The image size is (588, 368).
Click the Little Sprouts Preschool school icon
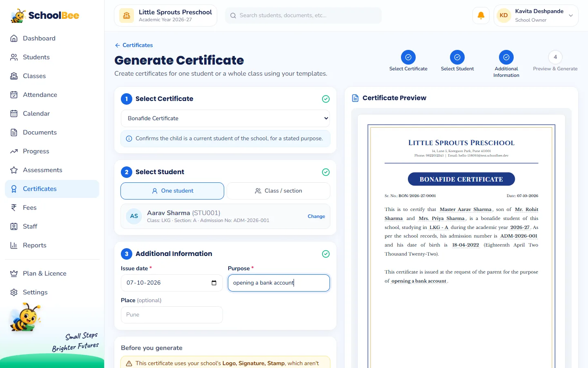[x=127, y=16]
